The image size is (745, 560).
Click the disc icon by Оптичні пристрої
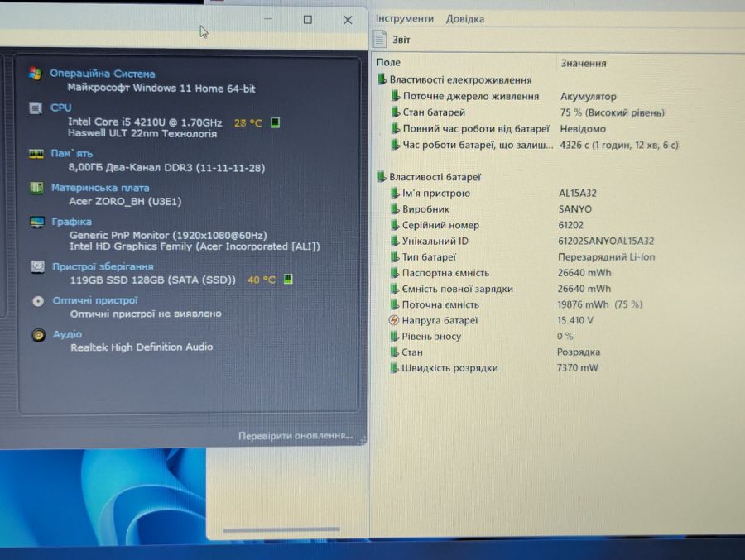(38, 301)
